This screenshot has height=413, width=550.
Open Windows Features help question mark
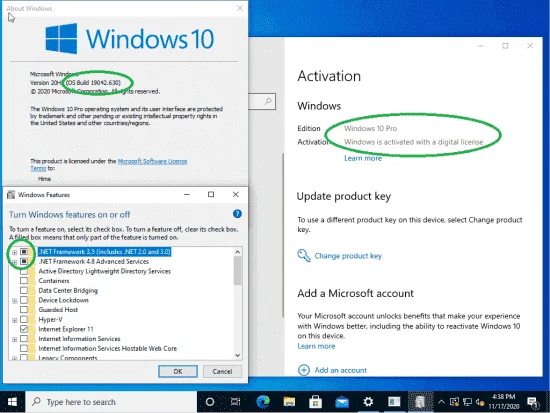[237, 214]
